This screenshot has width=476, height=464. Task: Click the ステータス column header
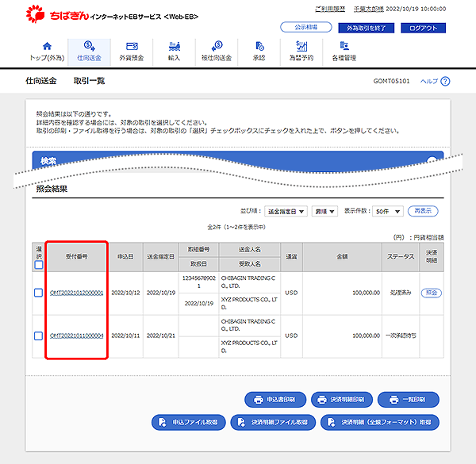tap(401, 257)
